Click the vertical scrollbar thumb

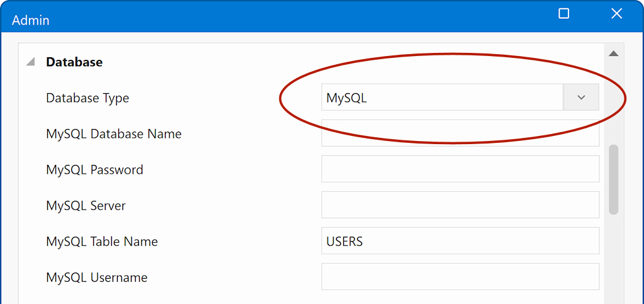[613, 179]
